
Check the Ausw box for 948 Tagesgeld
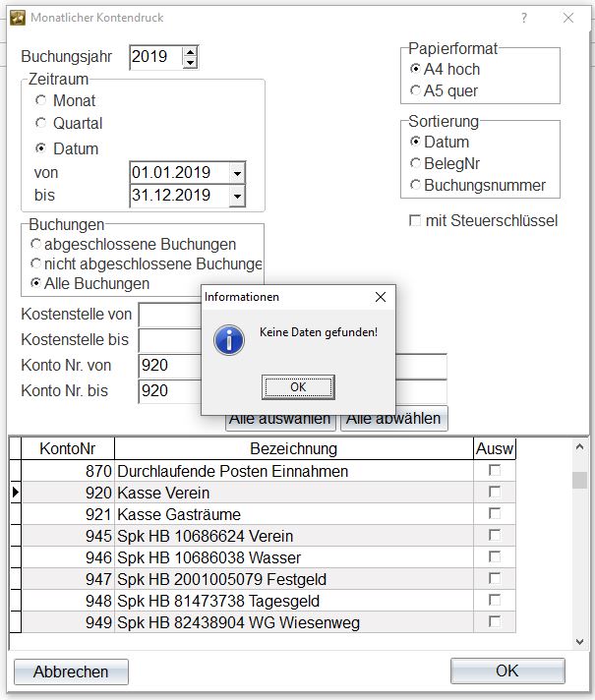tap(495, 600)
